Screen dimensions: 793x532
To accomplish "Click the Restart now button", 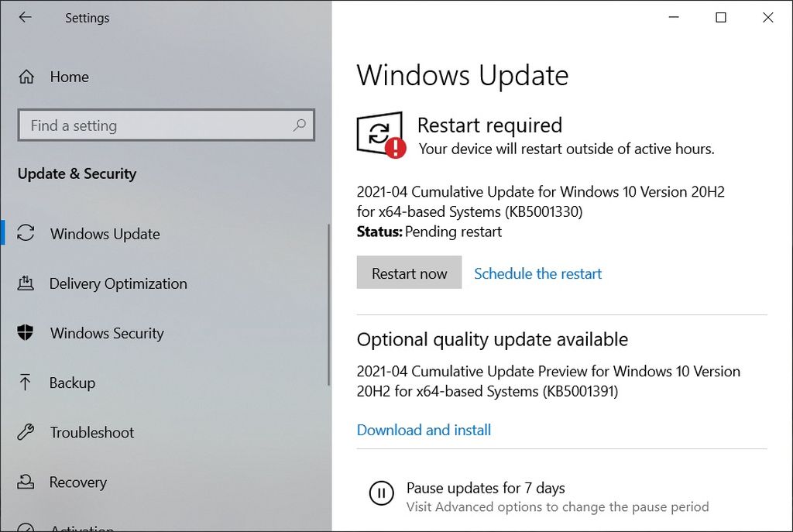I will (409, 273).
